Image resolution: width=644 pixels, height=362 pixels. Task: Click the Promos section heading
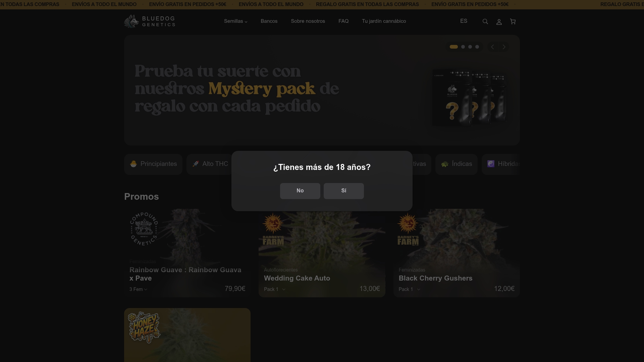pos(142,197)
